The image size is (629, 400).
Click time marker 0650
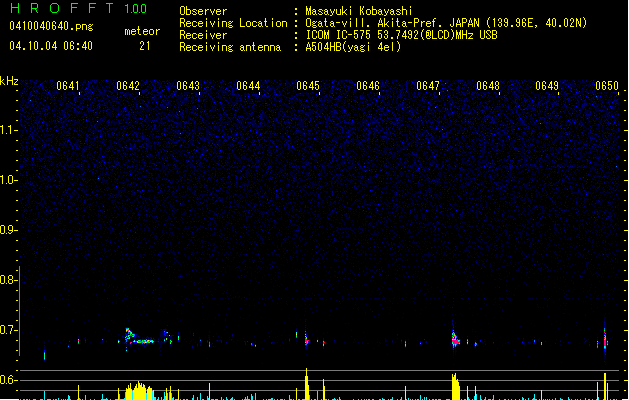click(607, 86)
